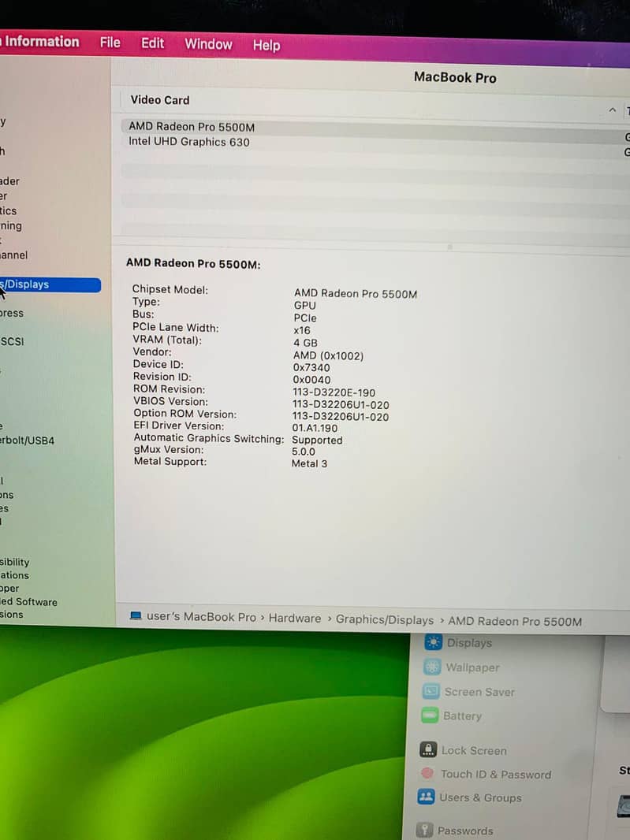Click Graphics/Displays in the path bar
Viewport: 630px width, 840px height.
[385, 620]
